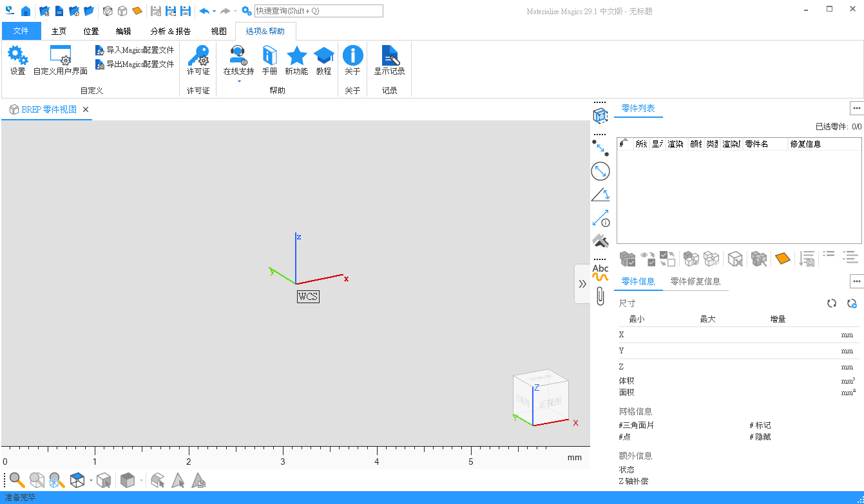Switch to the 位置 ribbon tab
Screen dimensions: 864x504
point(91,31)
